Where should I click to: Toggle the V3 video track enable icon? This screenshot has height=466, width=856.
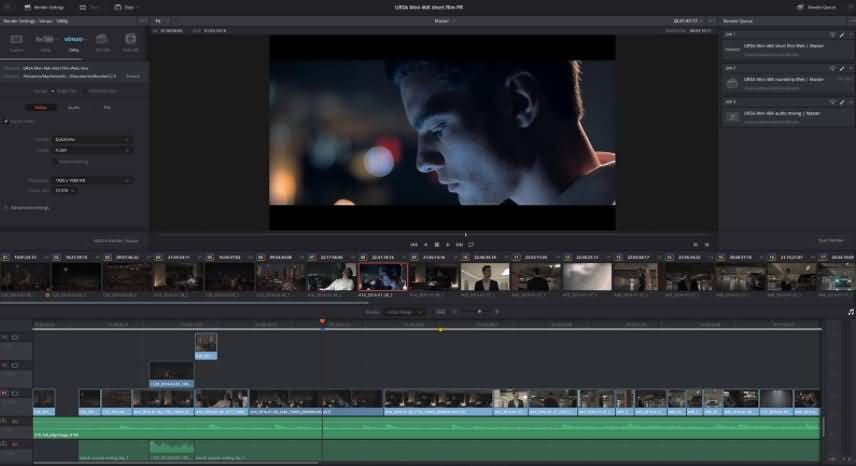15,338
